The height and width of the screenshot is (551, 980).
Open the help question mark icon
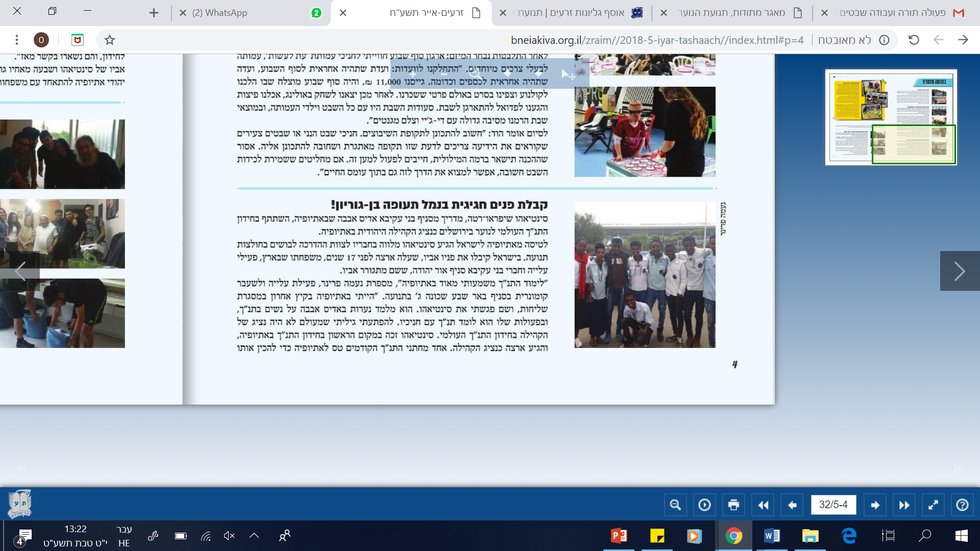962,505
